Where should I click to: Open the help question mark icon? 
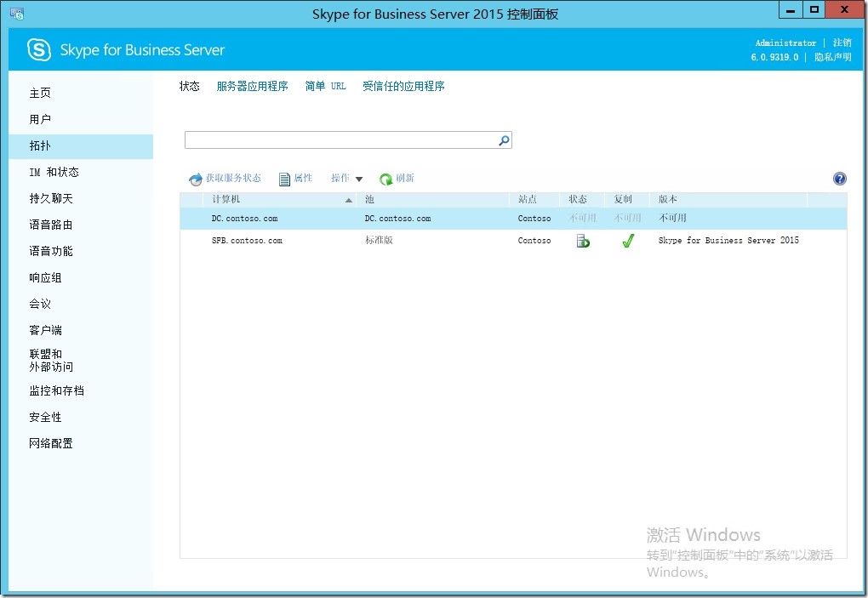(x=839, y=178)
